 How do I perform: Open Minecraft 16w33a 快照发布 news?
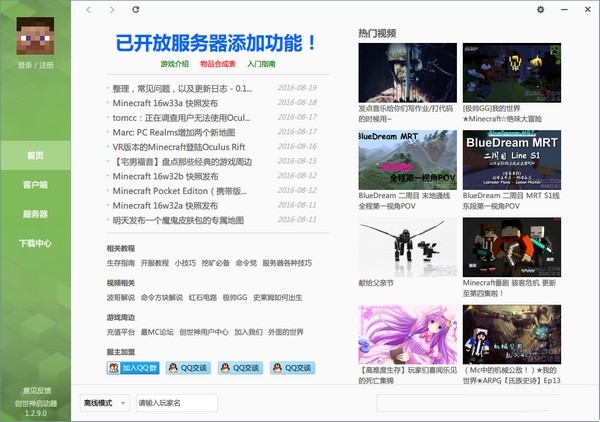click(x=165, y=103)
